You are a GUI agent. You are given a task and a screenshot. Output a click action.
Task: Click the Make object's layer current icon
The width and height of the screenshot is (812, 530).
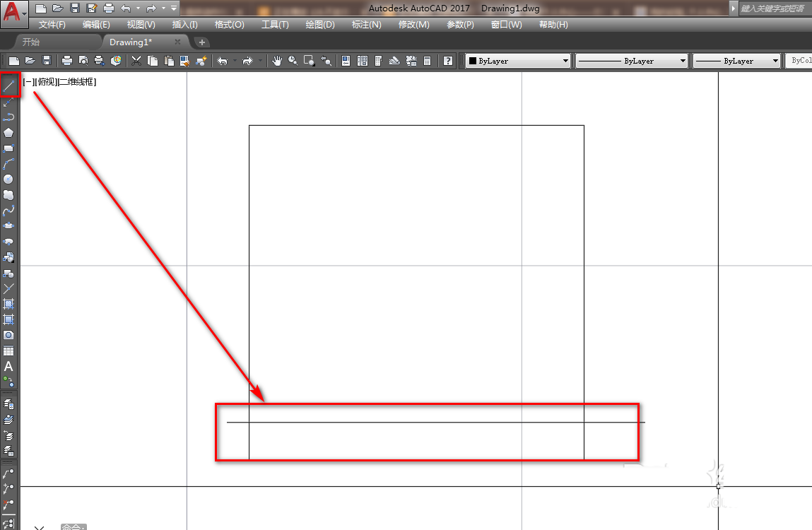8,420
